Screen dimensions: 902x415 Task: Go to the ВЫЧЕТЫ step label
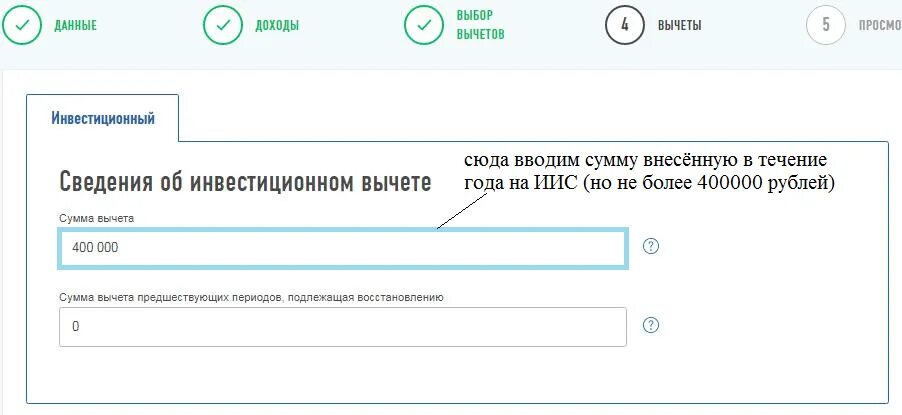tap(679, 26)
